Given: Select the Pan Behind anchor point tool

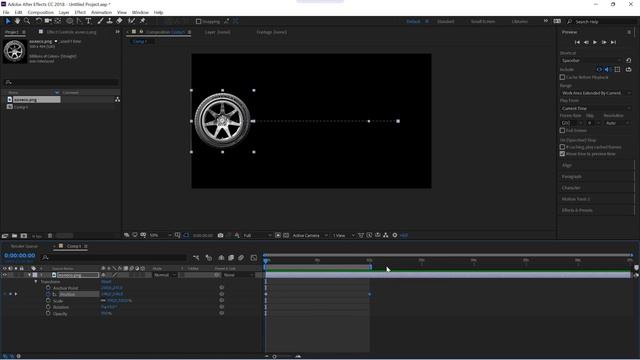Looking at the screenshot, I should tap(58, 21).
